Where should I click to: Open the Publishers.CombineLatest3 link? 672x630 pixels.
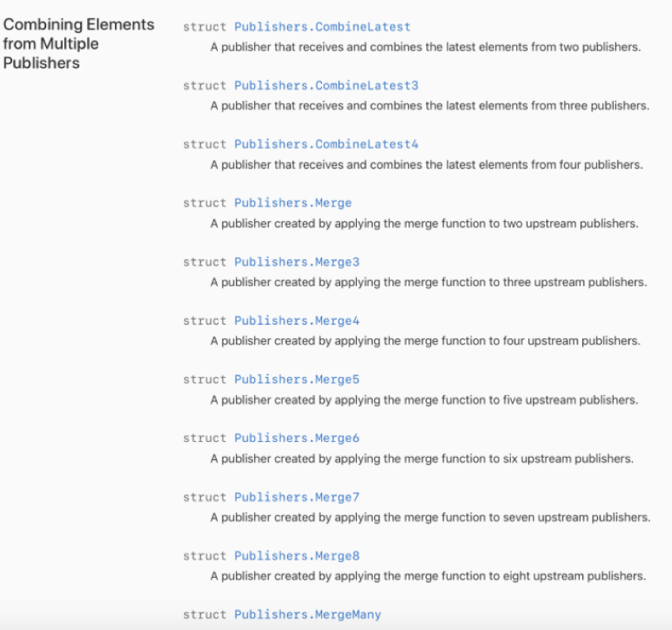pos(326,85)
